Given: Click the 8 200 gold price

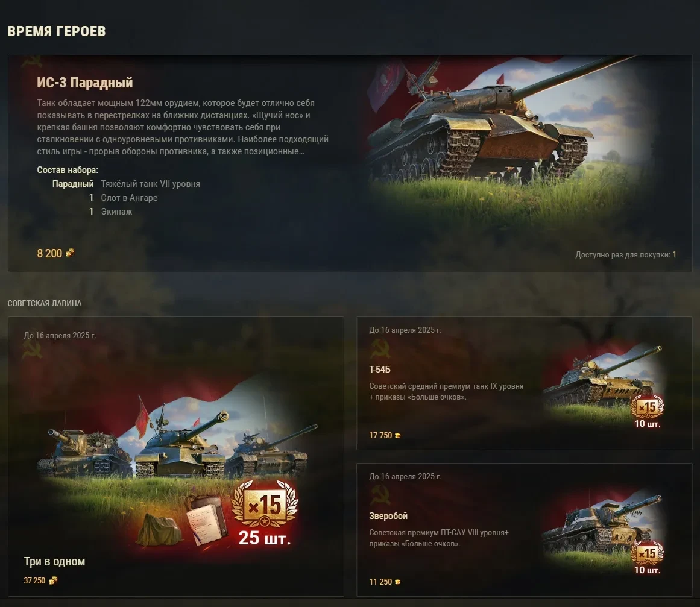Looking at the screenshot, I should [x=49, y=254].
